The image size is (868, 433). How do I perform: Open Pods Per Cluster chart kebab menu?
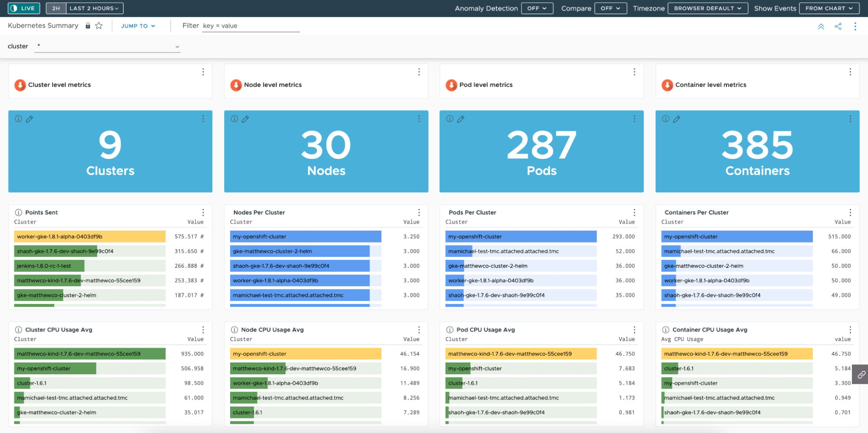point(634,212)
